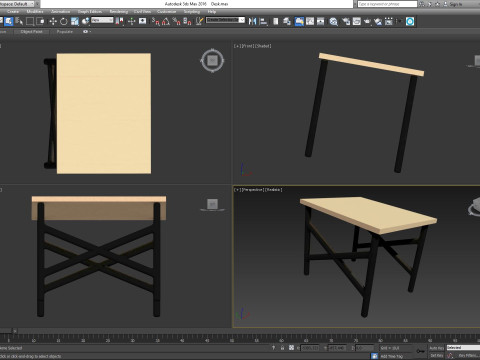480x360 pixels.
Task: Toggle Absolute/Offset transform type-in mode
Action: [291, 348]
